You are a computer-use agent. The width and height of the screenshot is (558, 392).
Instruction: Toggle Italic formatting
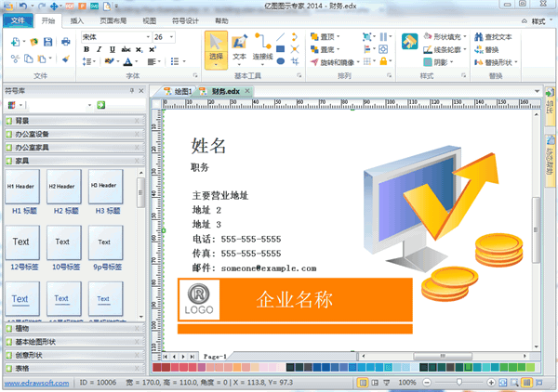100,49
